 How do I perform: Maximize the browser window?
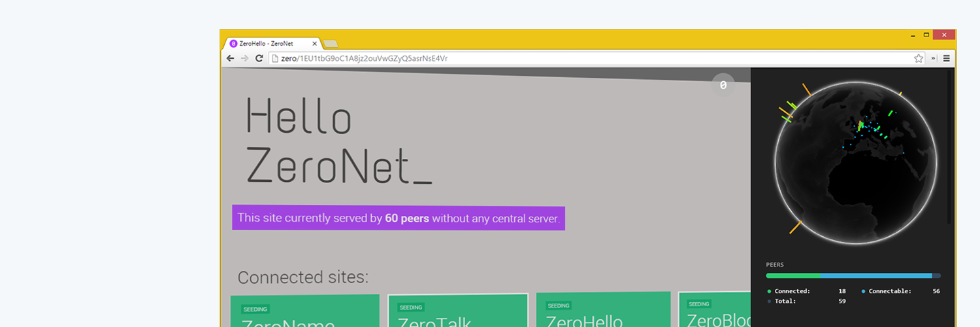point(926,35)
